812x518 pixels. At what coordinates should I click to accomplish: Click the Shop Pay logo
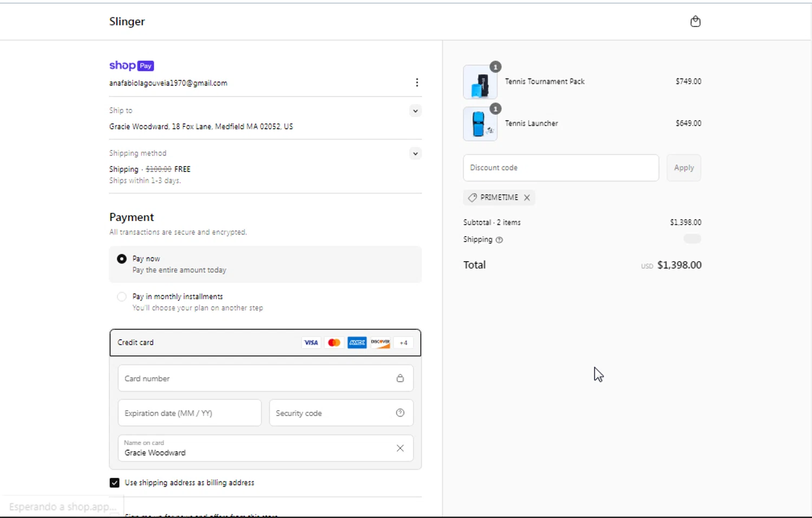pyautogui.click(x=132, y=66)
